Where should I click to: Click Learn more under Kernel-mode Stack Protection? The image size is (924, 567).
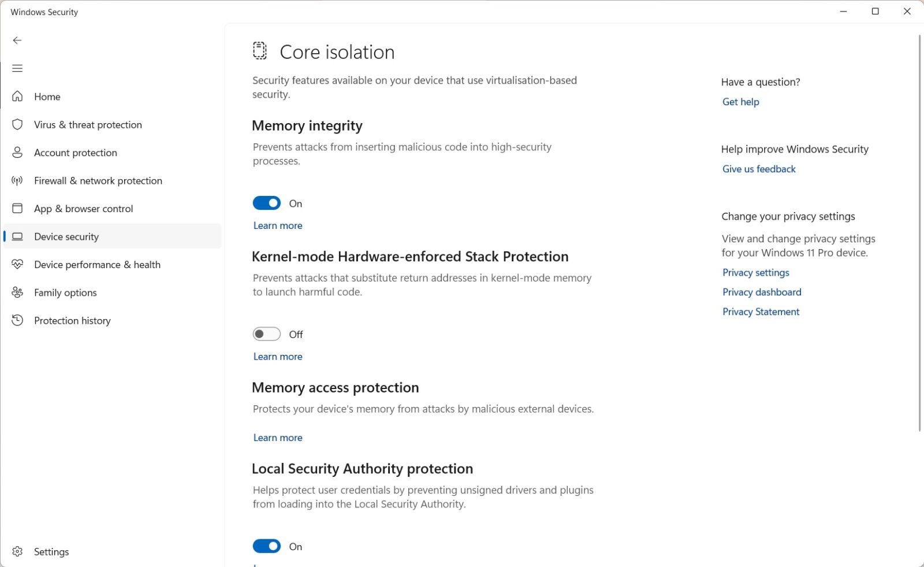coord(277,356)
